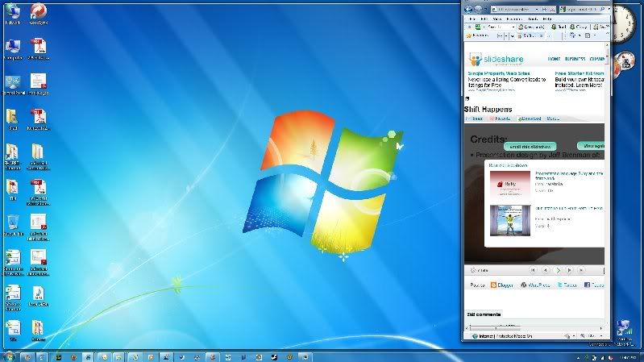The width and height of the screenshot is (644, 362).
Task: Open the Favorites menu in menu bar
Action: coord(514,19)
